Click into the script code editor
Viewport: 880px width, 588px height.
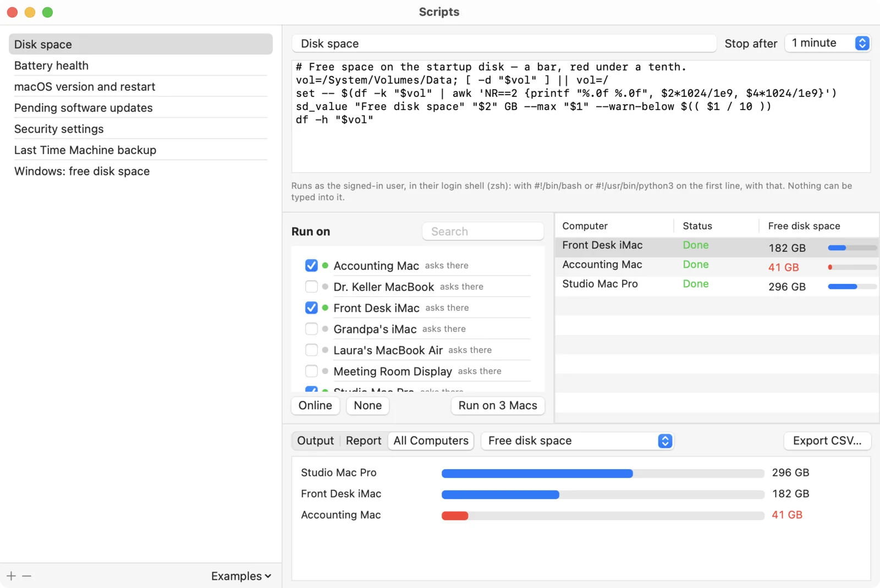[x=581, y=116]
